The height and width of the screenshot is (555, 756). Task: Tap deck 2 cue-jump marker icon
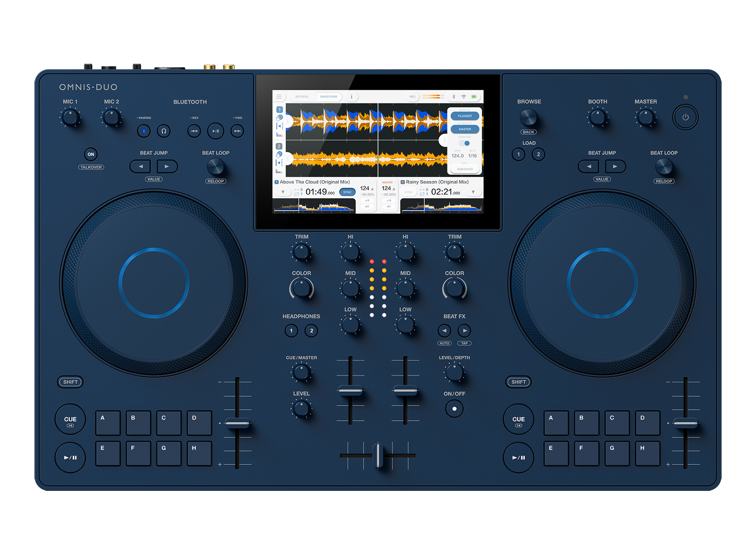279,163
